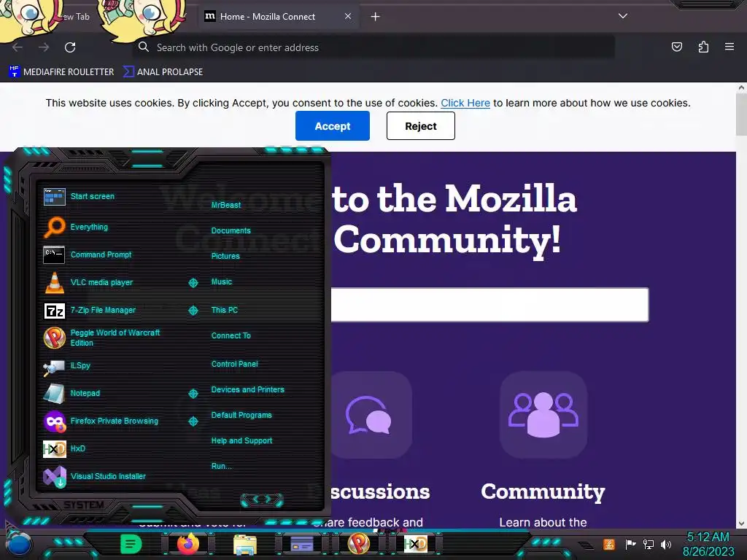Screen dimensions: 747x560
Task: Open Help and Support
Action: pos(241,441)
